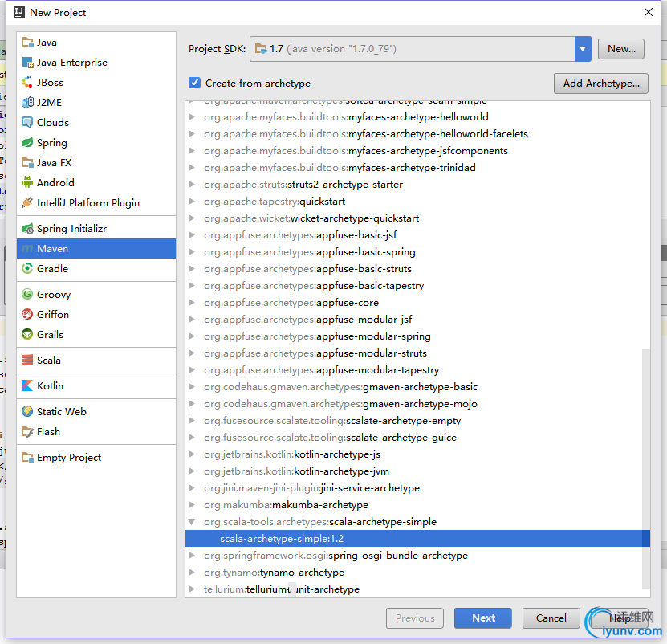Select the Android robot icon
The width and height of the screenshot is (667, 644).
click(x=27, y=182)
